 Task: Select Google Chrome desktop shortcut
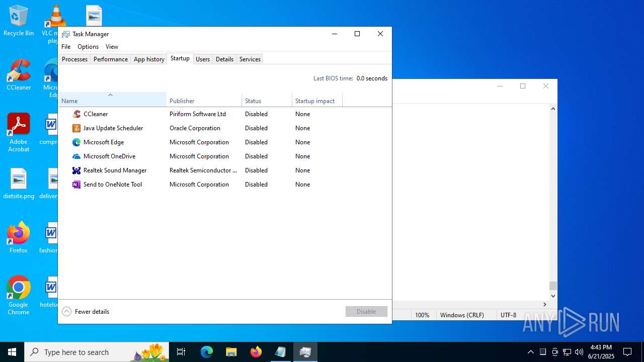[19, 296]
